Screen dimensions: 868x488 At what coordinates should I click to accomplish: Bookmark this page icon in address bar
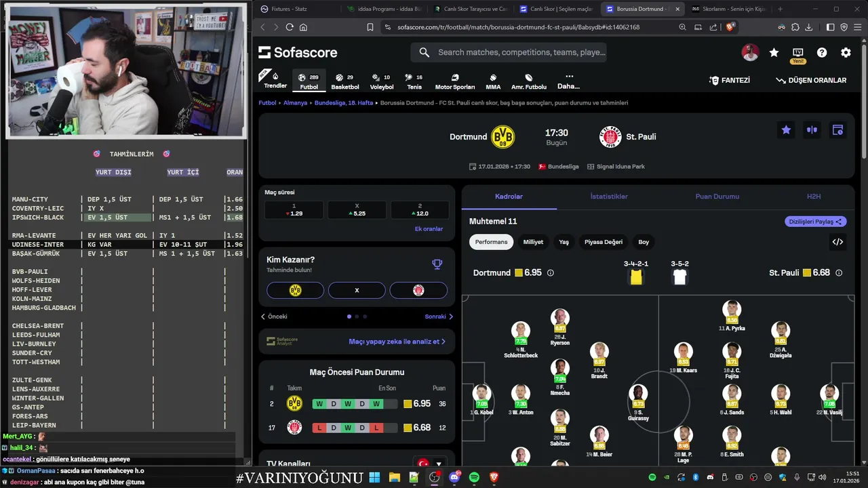click(370, 27)
